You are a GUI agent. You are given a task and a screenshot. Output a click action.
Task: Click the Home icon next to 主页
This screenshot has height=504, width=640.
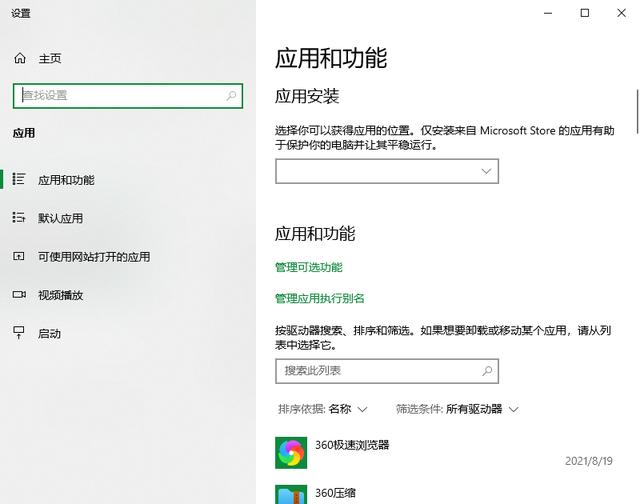[20, 58]
